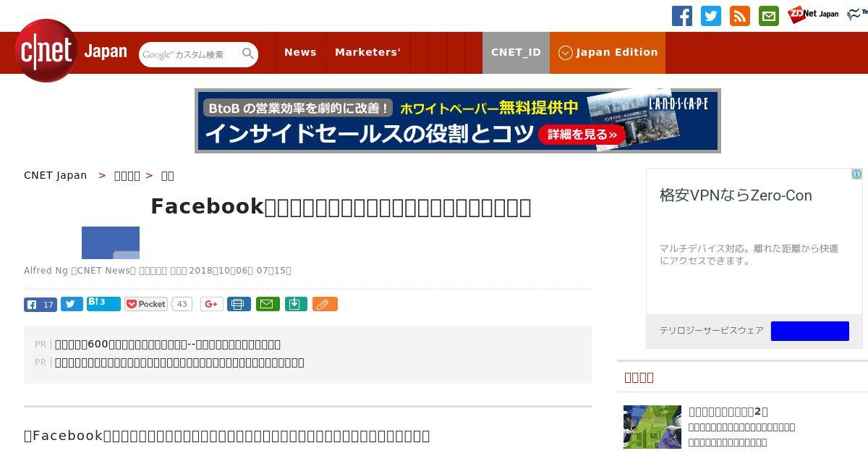868x456 pixels.
Task: Click the last breadcrumb link
Action: click(167, 175)
